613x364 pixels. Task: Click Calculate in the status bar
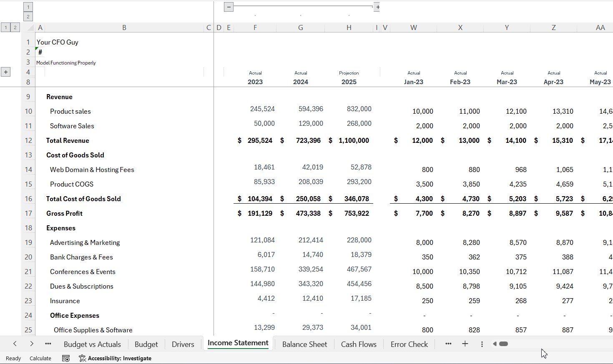pyautogui.click(x=40, y=358)
